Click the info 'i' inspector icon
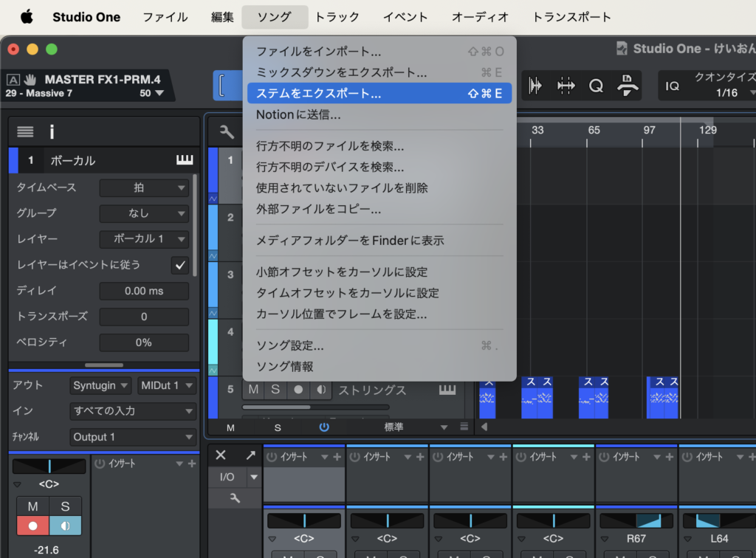Viewport: 756px width, 558px height. pyautogui.click(x=52, y=132)
